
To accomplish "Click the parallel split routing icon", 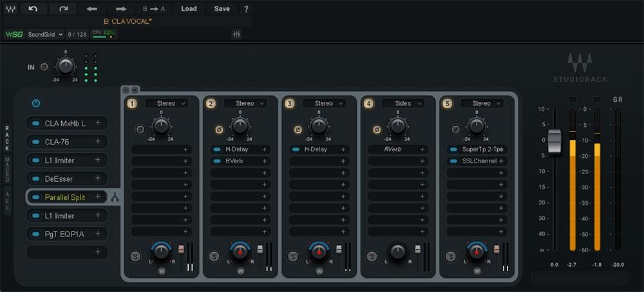I will click(115, 199).
